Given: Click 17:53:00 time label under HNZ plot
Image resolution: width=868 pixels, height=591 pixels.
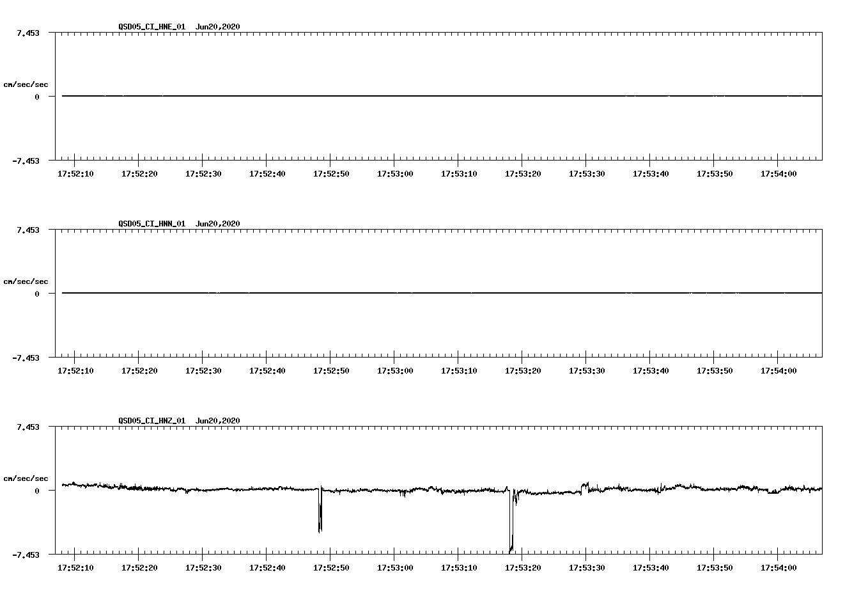Looking at the screenshot, I should click(x=395, y=567).
